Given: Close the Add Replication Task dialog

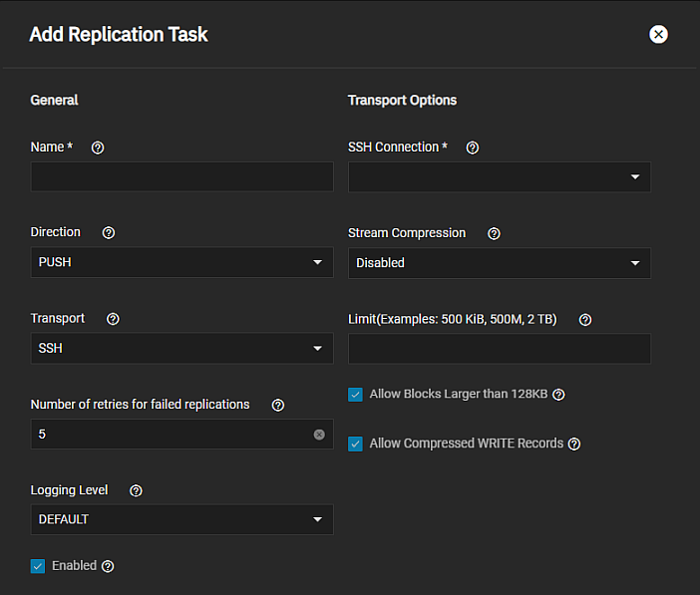Looking at the screenshot, I should 658,34.
